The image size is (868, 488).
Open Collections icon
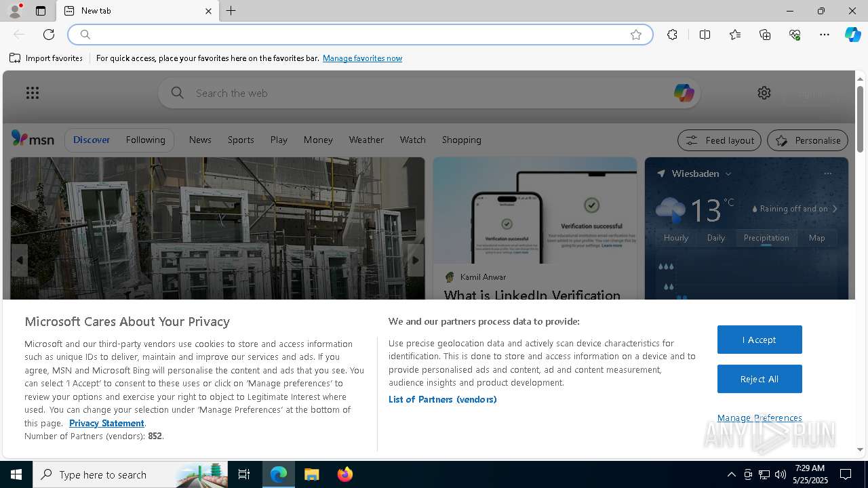765,35
